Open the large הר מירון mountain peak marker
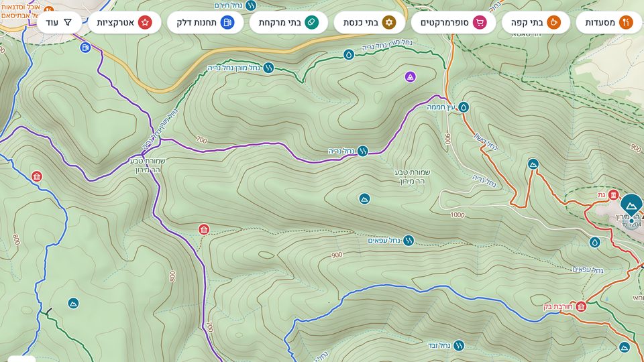This screenshot has width=644, height=362. pyautogui.click(x=631, y=205)
